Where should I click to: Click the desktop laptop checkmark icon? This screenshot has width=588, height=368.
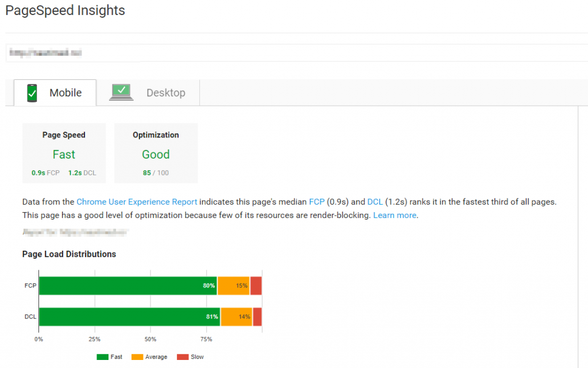[121, 93]
